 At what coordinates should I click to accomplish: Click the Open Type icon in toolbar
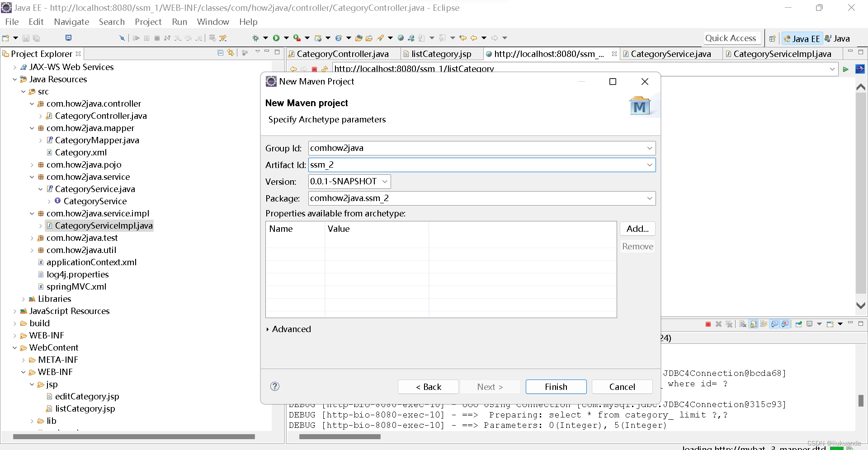tap(359, 38)
